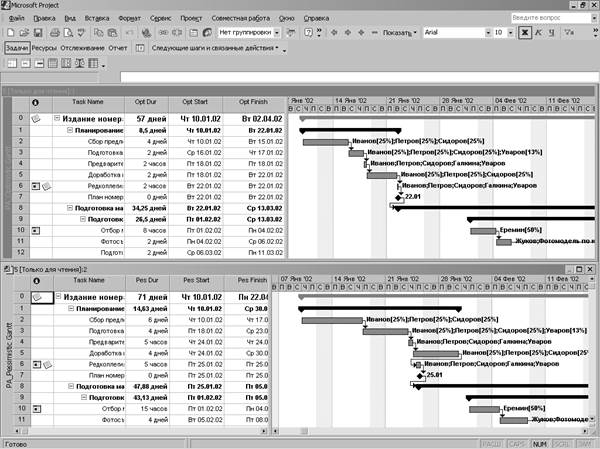Collapse 'Подготовка ма' row 8 in upper pane
This screenshot has width=600, height=449.
[x=70, y=208]
